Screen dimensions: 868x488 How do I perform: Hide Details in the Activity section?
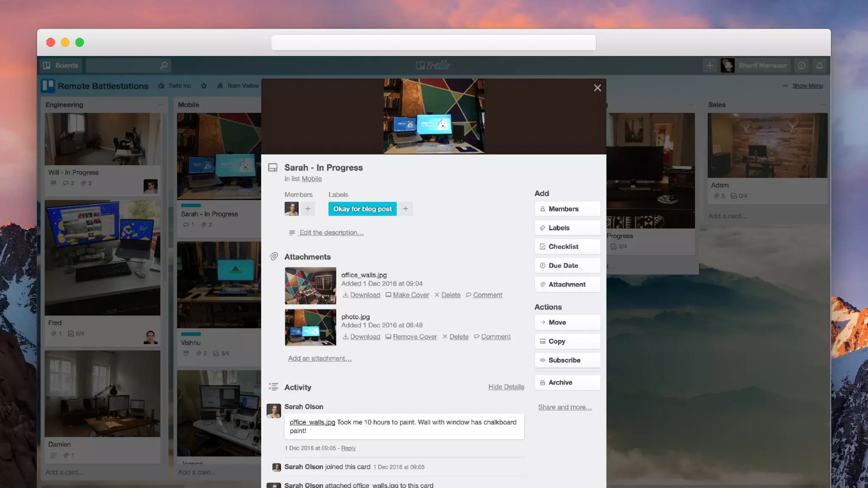tap(506, 387)
